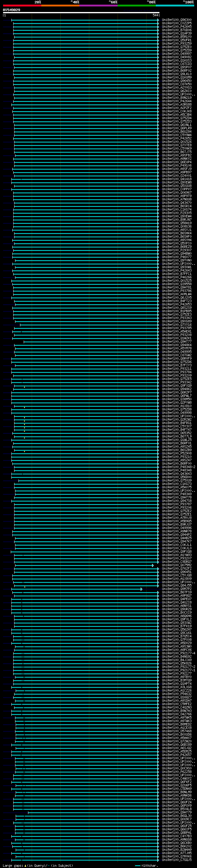Select hit label UniRef100_O49997

click(x=177, y=54)
